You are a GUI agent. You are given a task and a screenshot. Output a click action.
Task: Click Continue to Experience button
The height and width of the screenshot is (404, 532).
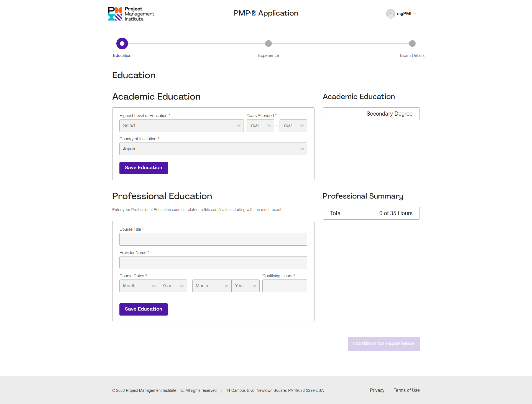point(383,344)
